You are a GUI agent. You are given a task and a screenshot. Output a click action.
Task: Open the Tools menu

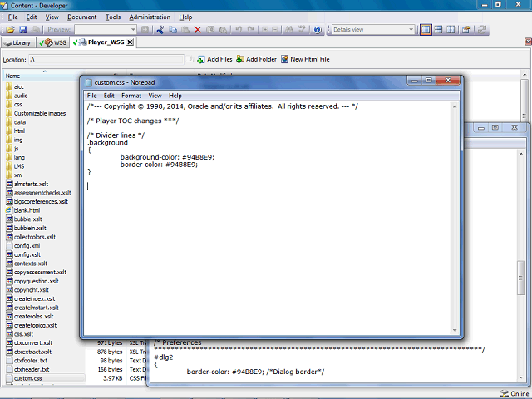click(x=113, y=17)
